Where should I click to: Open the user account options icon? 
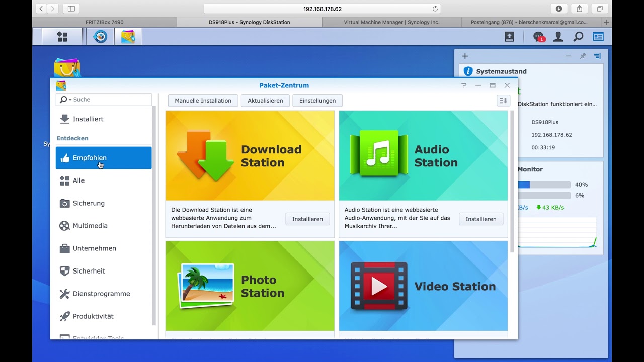[558, 37]
